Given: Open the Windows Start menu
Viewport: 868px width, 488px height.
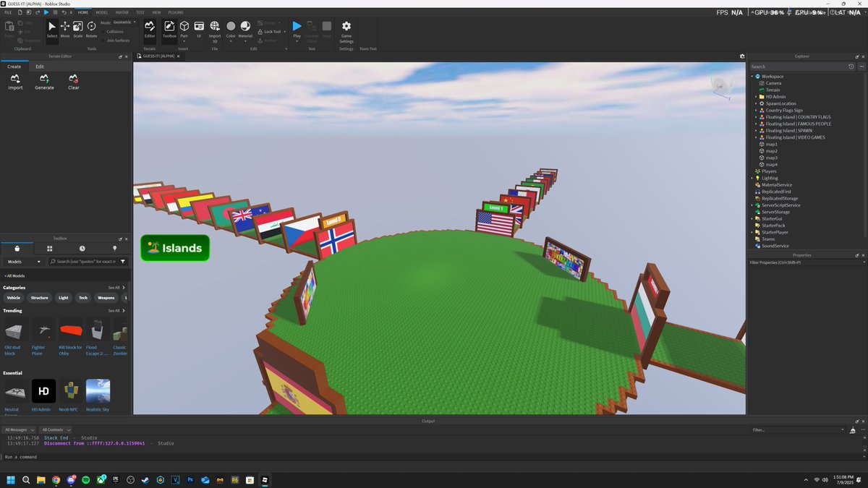Looking at the screenshot, I should coord(11,479).
